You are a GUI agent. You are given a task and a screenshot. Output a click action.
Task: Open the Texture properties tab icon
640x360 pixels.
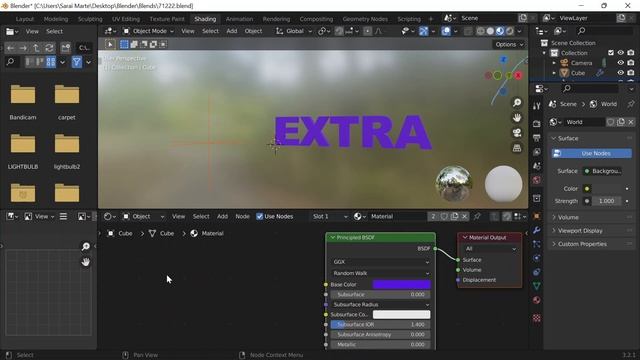click(537, 318)
